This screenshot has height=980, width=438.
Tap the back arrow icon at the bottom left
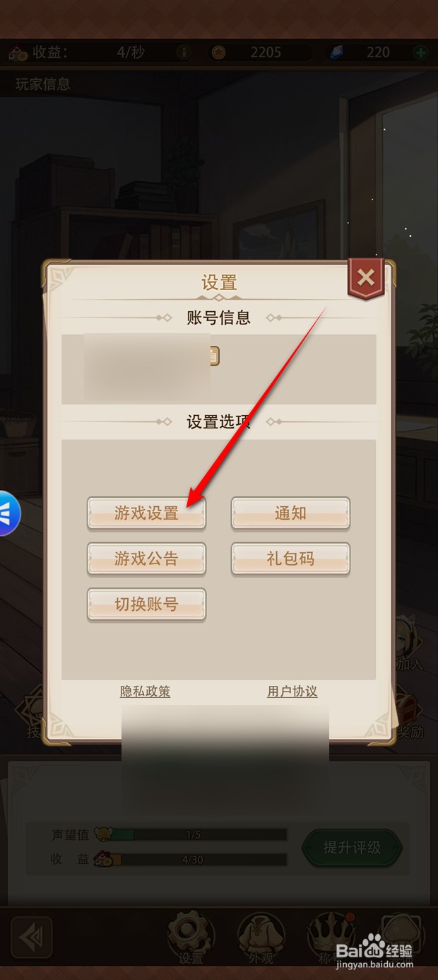(32, 937)
